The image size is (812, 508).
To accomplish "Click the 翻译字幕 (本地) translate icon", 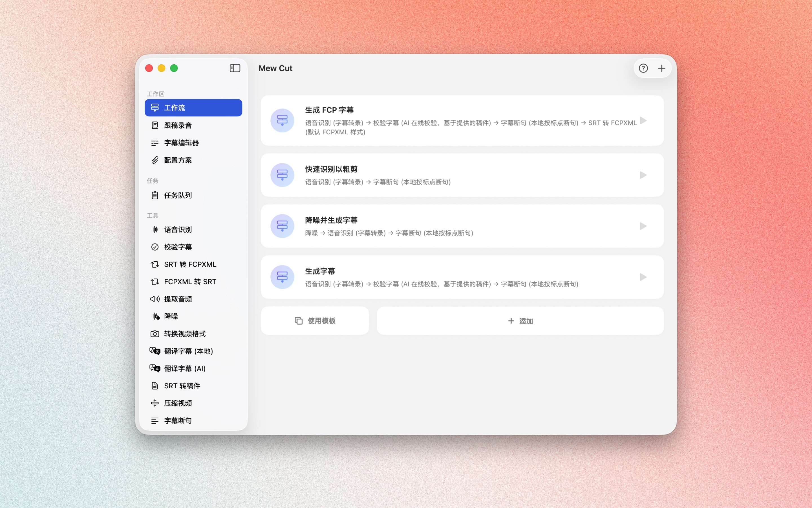I will (155, 351).
